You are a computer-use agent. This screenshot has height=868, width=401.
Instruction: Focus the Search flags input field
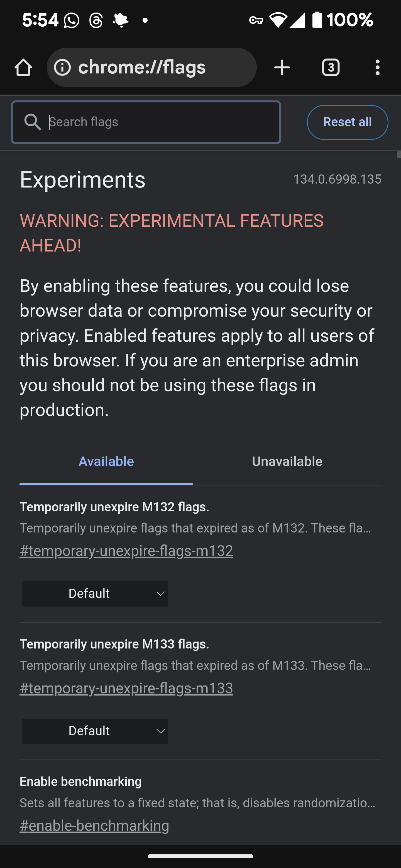[162, 122]
